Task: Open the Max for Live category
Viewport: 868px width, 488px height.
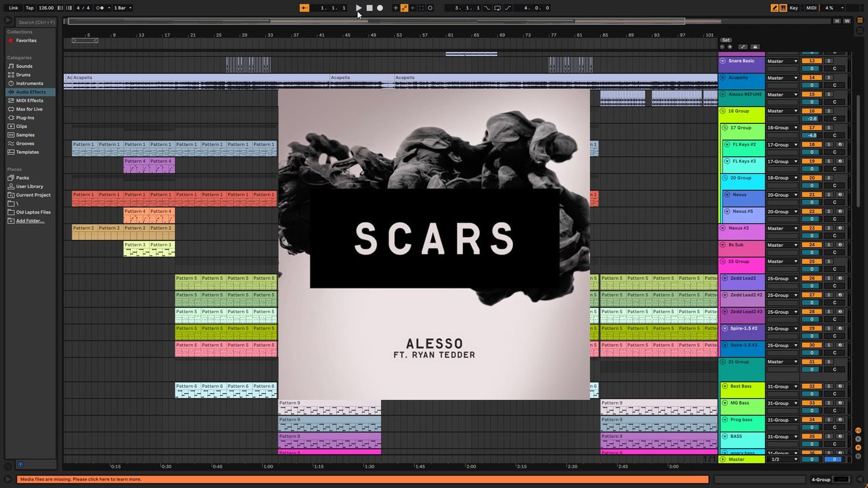Action: 29,109
